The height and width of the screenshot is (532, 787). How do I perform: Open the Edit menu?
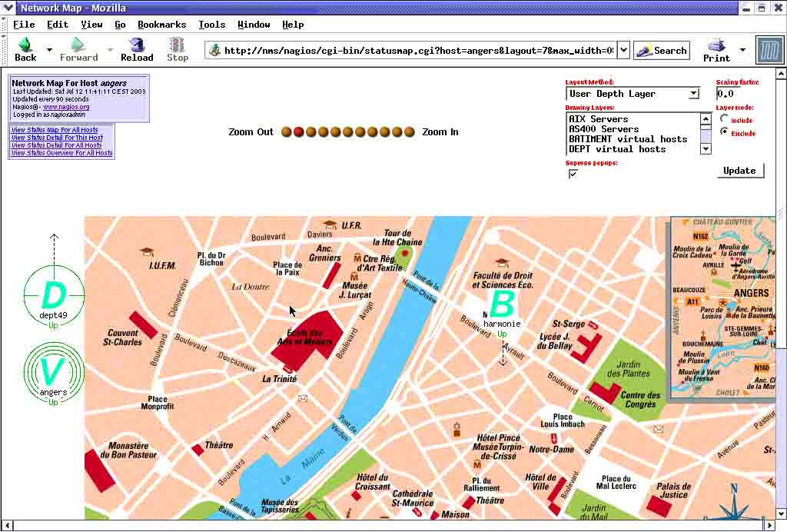click(x=57, y=25)
